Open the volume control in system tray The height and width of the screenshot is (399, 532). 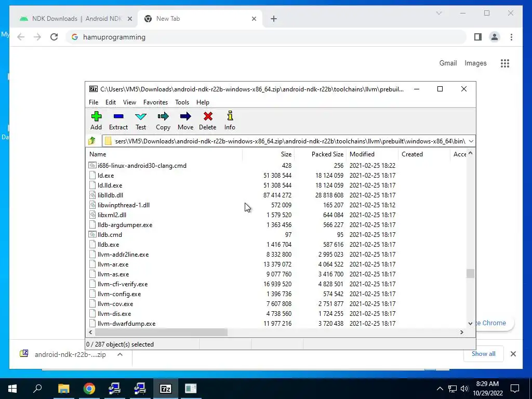464,389
